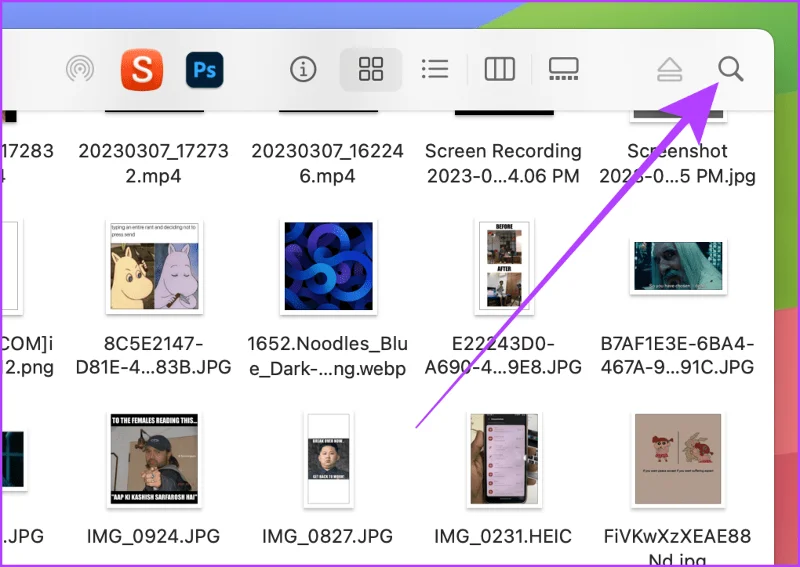Click the 1652.Noodles_Blue_Dark file name

click(x=328, y=356)
